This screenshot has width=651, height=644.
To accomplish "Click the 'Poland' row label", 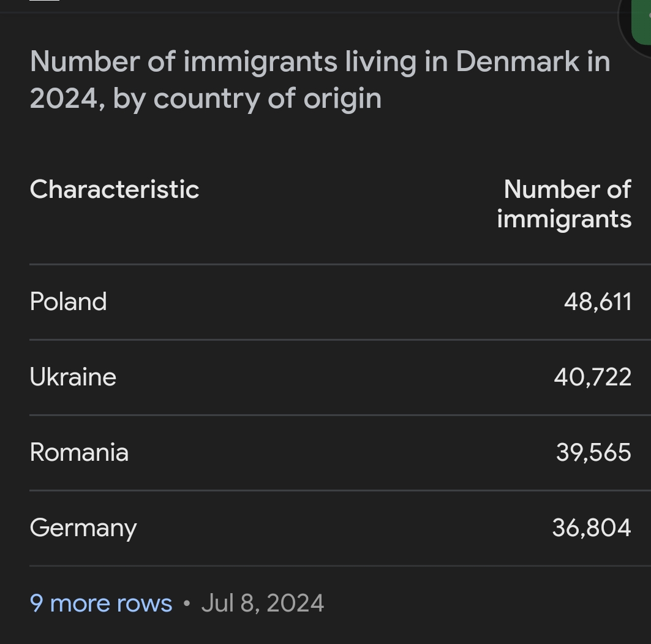I will click(x=68, y=301).
